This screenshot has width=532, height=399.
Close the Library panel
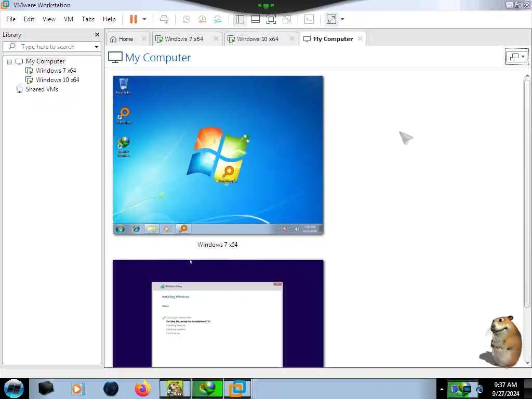[97, 35]
